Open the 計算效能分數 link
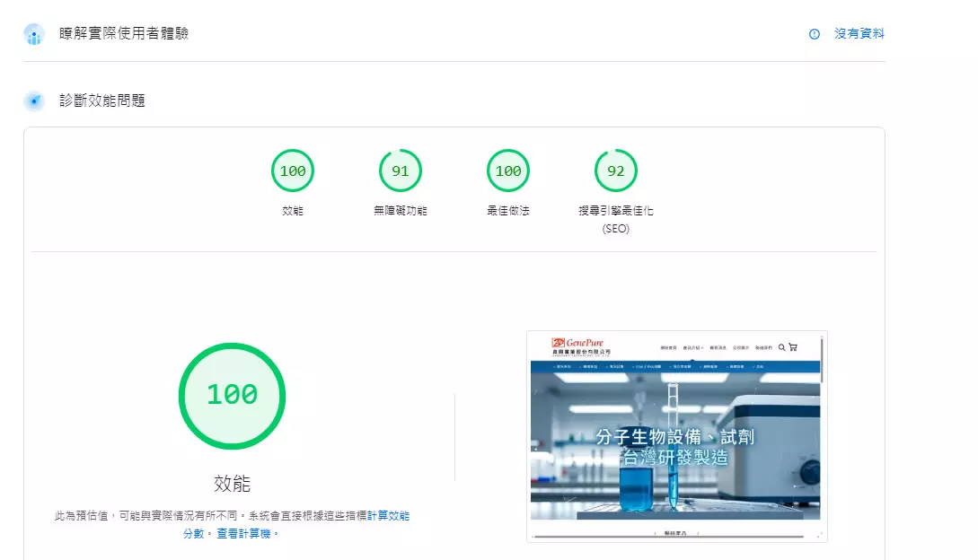This screenshot has height=560, width=978. (x=388, y=516)
